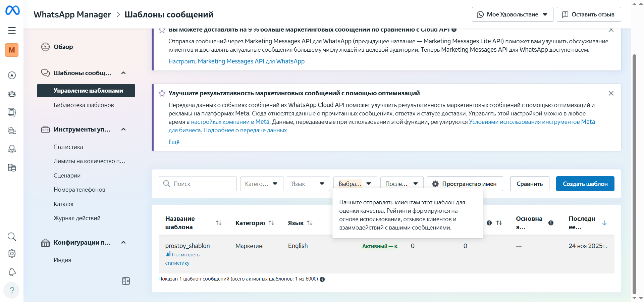
Task: Collapse the sidebar panel icon
Action: [126, 281]
